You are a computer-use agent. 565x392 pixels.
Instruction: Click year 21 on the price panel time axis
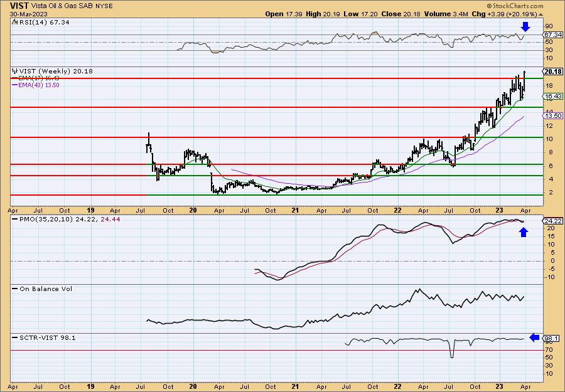pyautogui.click(x=295, y=210)
